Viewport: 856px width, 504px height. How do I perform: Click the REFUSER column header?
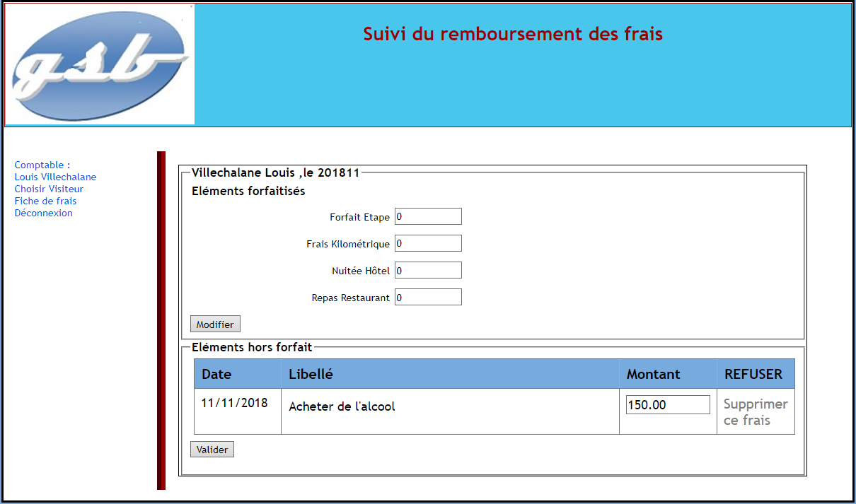tap(753, 374)
